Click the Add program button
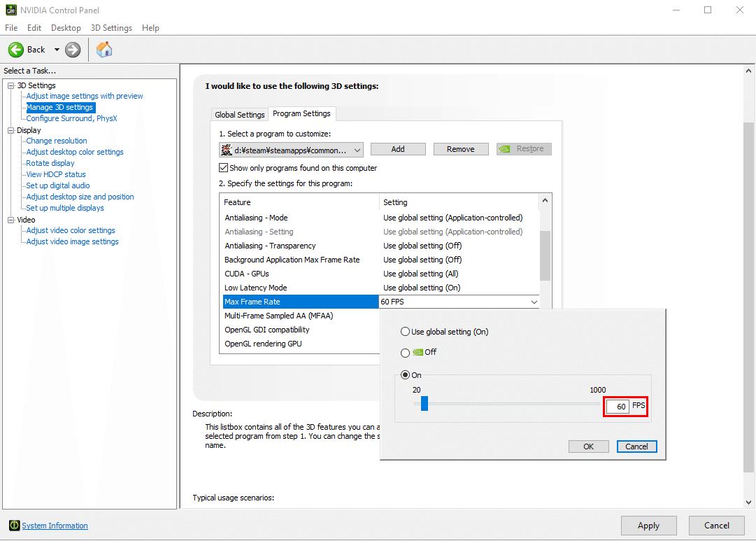This screenshot has height=541, width=756. coord(398,149)
